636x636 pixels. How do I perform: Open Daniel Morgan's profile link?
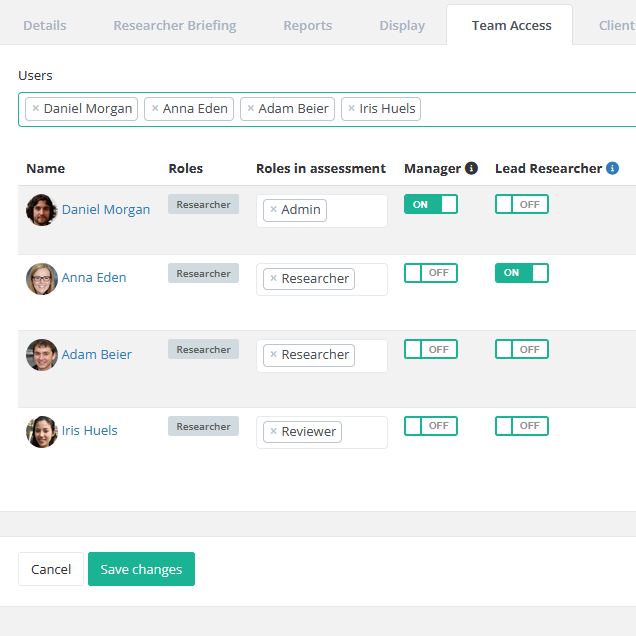click(106, 210)
